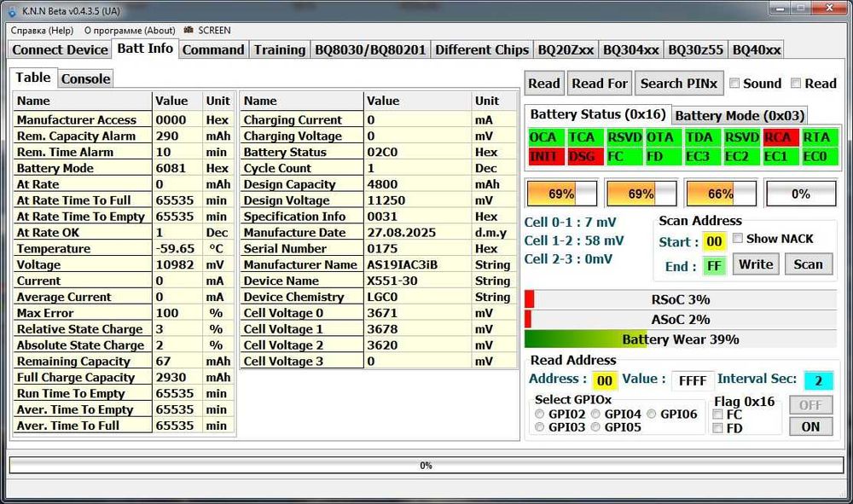The width and height of the screenshot is (853, 504).
Task: Open О программе (About) menu
Action: (x=130, y=31)
